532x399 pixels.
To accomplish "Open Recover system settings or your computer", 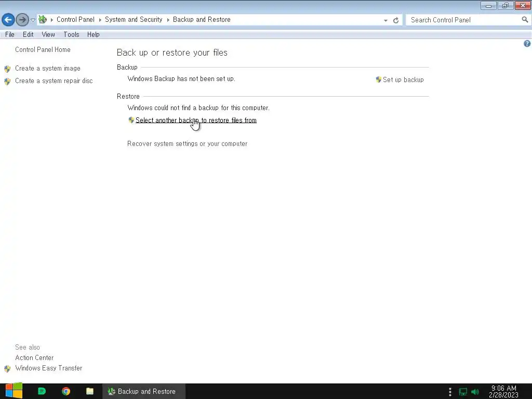I will (187, 144).
